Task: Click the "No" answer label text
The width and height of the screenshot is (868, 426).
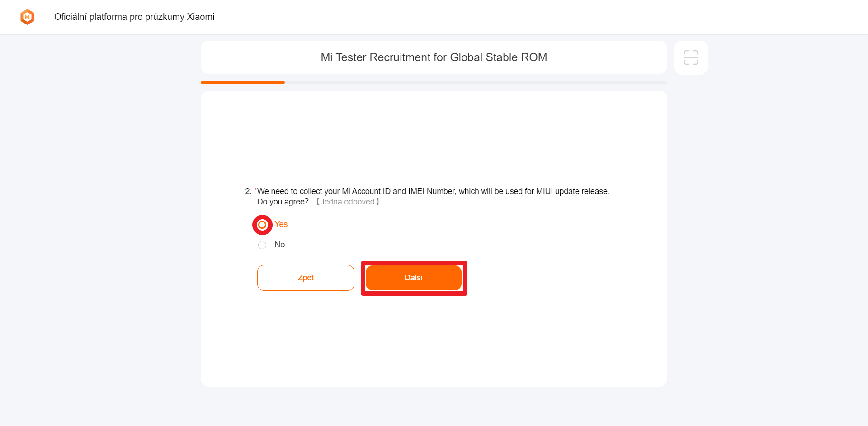Action: (279, 245)
